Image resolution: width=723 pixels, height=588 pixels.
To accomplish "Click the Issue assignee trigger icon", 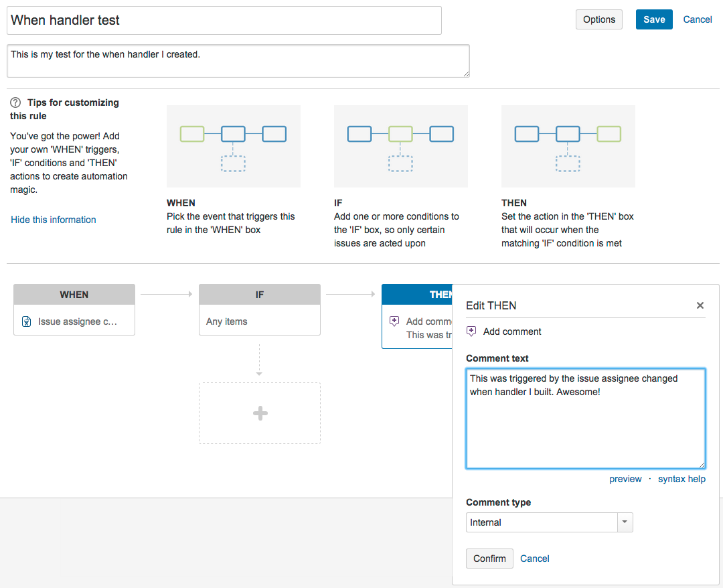I will click(x=26, y=321).
